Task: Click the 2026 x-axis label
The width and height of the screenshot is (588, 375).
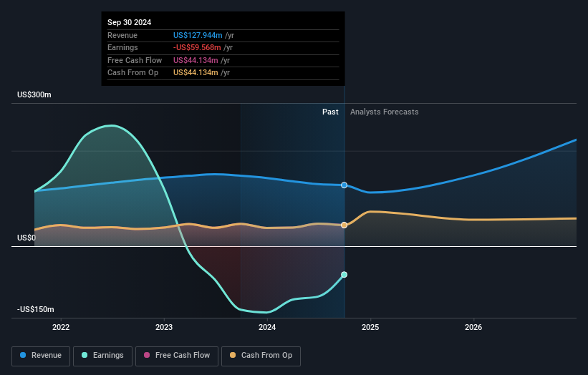Action: 473,328
